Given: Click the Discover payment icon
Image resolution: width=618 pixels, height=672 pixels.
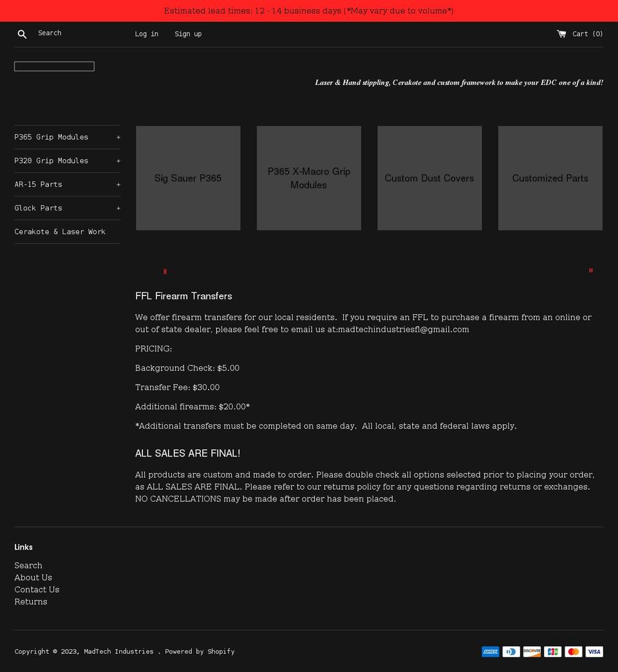Looking at the screenshot, I should click(x=532, y=651).
